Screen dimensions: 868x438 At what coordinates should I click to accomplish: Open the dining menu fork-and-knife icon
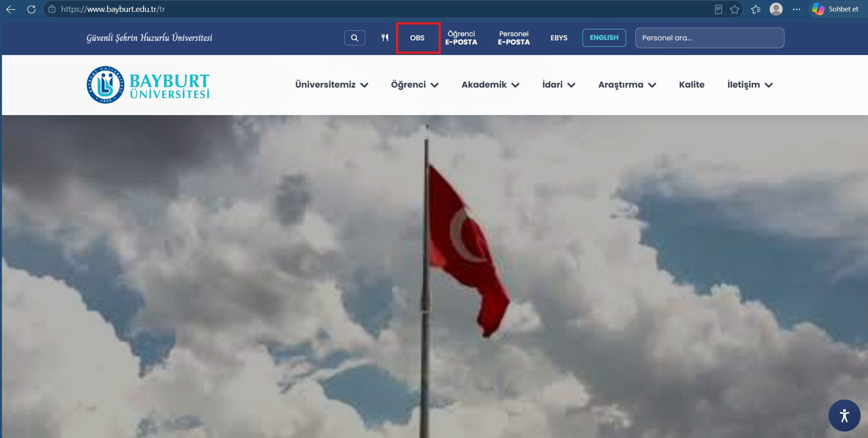(385, 38)
